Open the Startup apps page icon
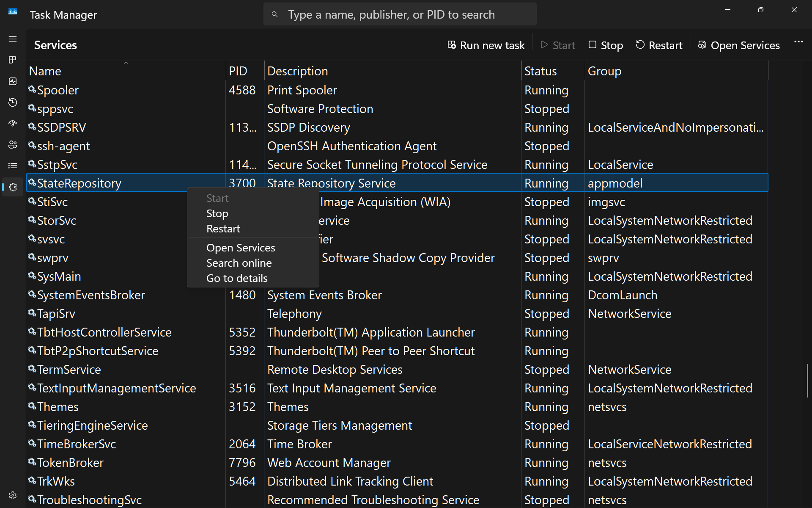This screenshot has height=508, width=812. pyautogui.click(x=13, y=124)
